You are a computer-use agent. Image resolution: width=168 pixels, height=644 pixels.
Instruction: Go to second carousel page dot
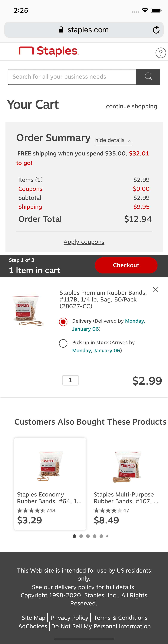click(81, 536)
